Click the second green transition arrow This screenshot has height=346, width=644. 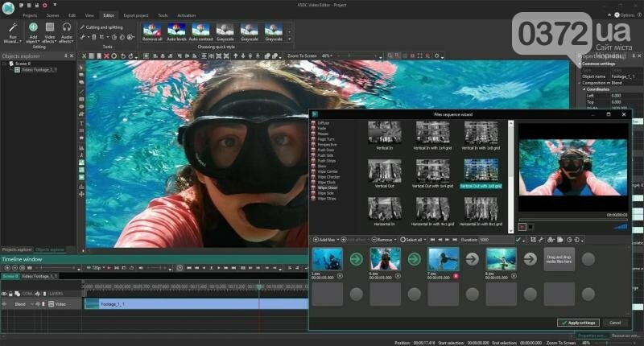pos(414,259)
